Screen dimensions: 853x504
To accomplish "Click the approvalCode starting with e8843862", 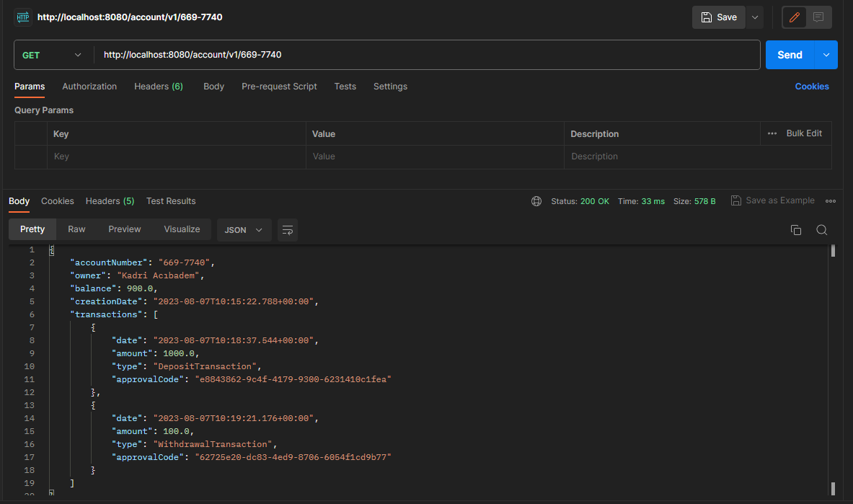I will point(293,380).
